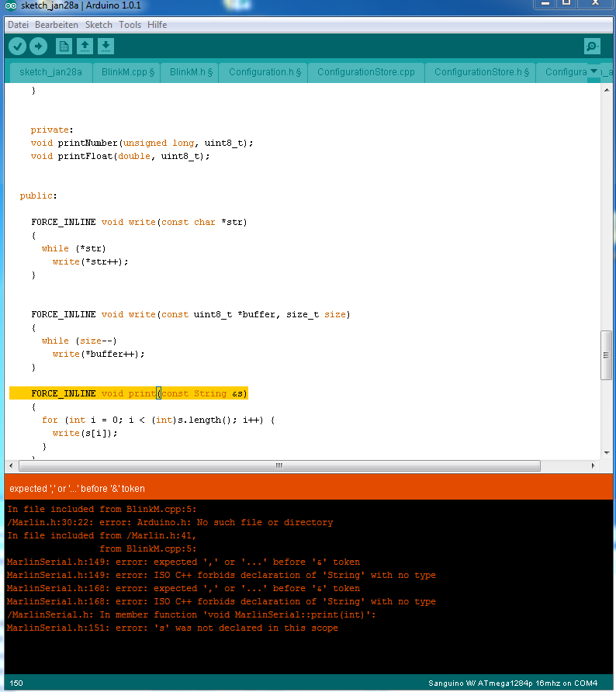Open the Datei menu

point(18,25)
